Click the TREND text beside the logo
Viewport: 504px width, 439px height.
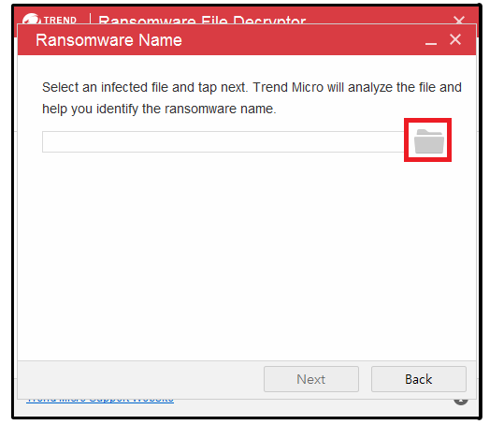(x=60, y=21)
